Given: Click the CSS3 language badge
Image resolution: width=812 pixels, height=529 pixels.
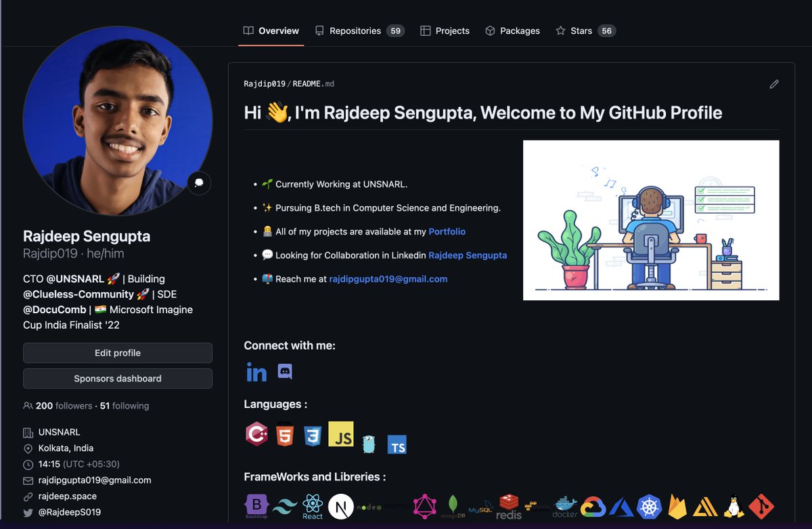Looking at the screenshot, I should tap(312, 436).
